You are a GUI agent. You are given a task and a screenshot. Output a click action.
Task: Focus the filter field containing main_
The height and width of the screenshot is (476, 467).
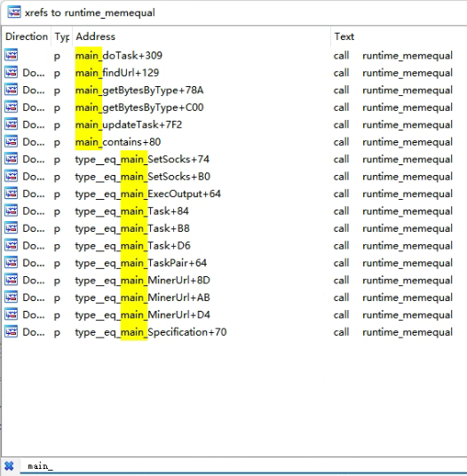coord(242,466)
